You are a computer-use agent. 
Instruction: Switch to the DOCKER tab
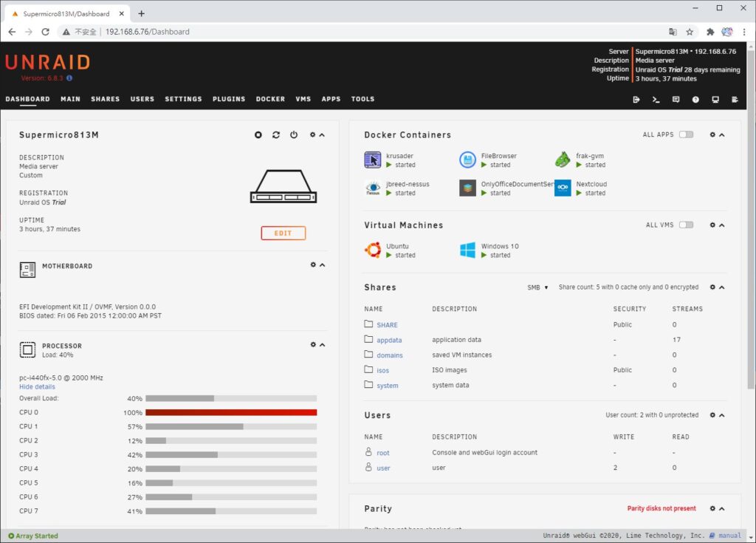coord(270,99)
